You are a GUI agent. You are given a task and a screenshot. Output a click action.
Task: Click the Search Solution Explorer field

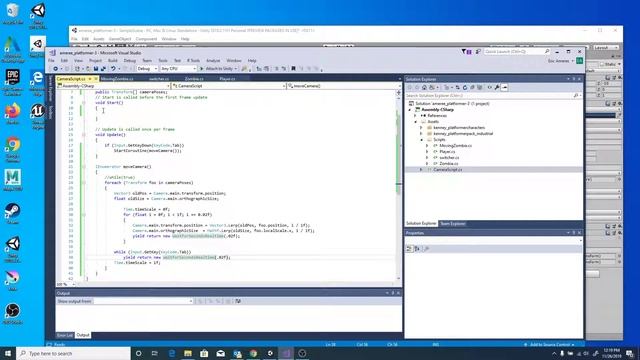[x=493, y=96]
